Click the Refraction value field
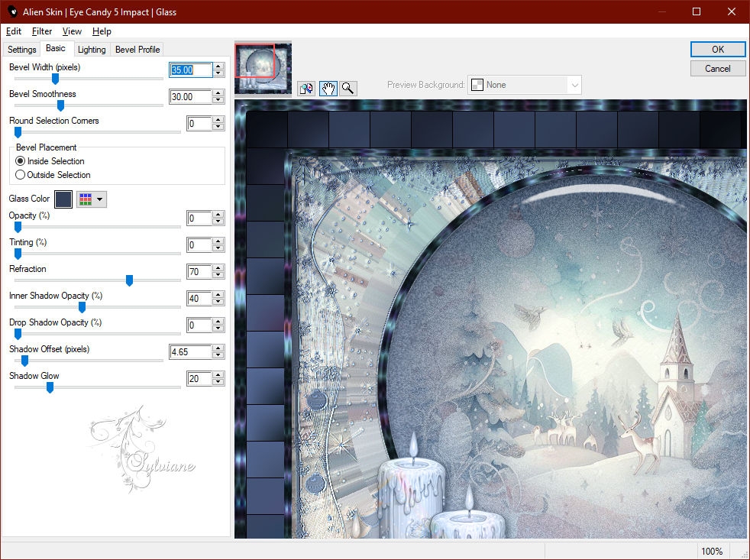 (x=199, y=272)
